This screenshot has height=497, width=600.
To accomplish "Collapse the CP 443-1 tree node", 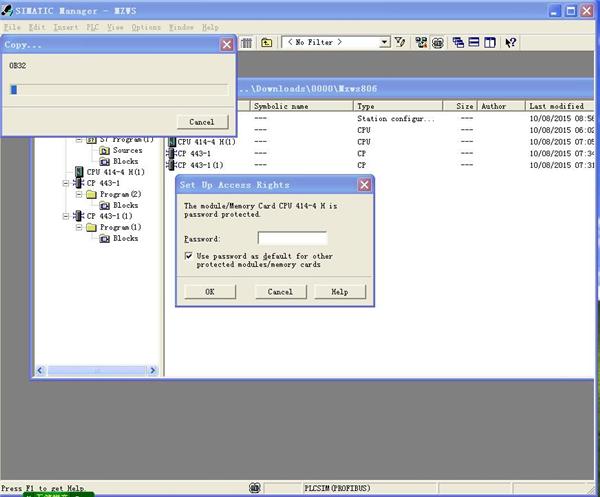I will tap(66, 183).
